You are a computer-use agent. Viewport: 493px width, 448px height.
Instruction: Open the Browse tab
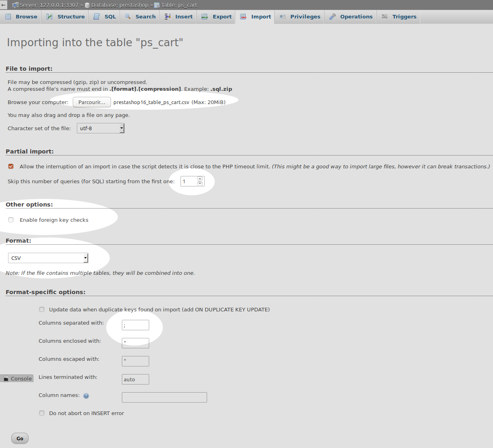click(21, 16)
